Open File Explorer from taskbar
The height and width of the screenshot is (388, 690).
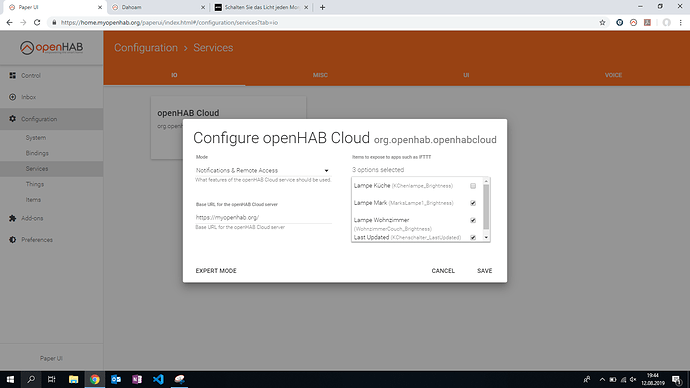pos(73,379)
